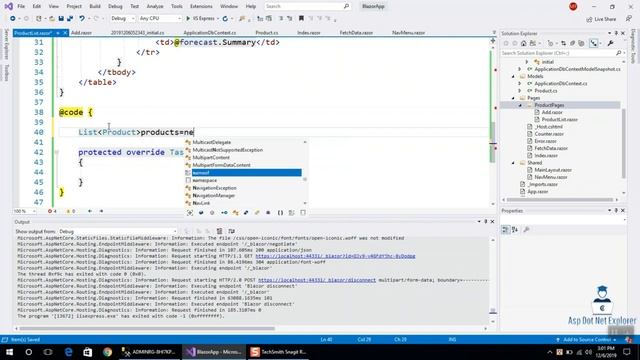Viewport: 640px width, 360px height.
Task: Switch to the ApplicationDbContext.cs tab
Action: pos(209,33)
